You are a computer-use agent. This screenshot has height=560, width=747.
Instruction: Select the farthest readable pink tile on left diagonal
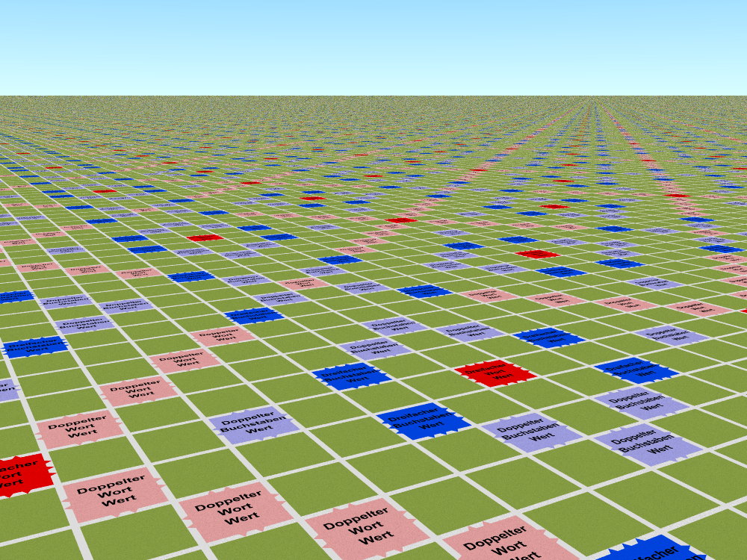223,335
